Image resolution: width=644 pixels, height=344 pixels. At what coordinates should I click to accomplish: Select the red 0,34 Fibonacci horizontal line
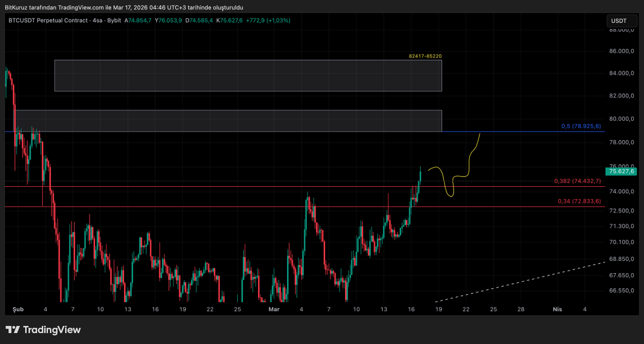pyautogui.click(x=305, y=207)
